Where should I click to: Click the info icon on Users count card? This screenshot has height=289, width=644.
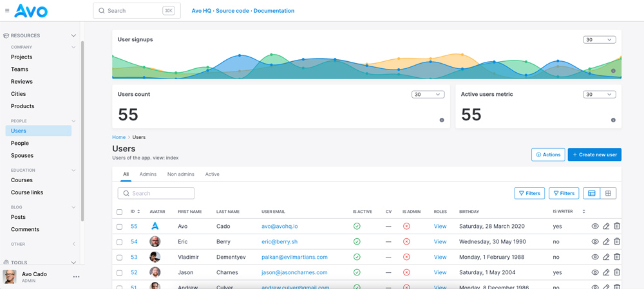coord(442,120)
